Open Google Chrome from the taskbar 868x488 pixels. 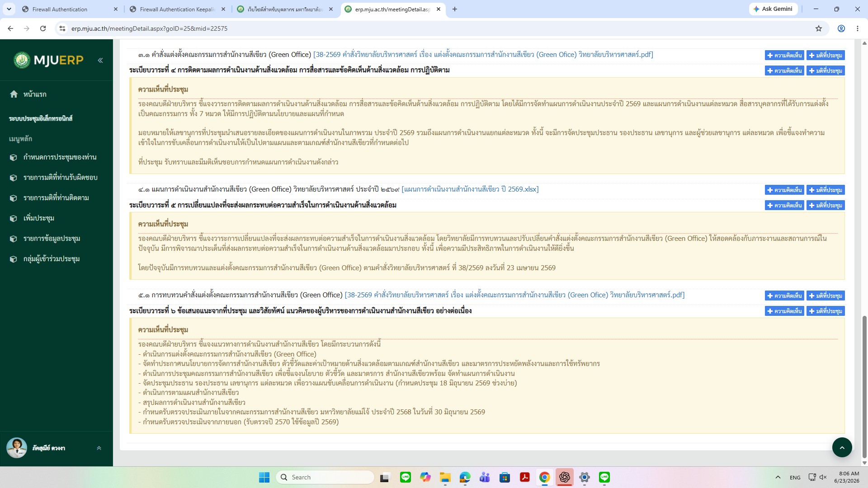click(545, 477)
